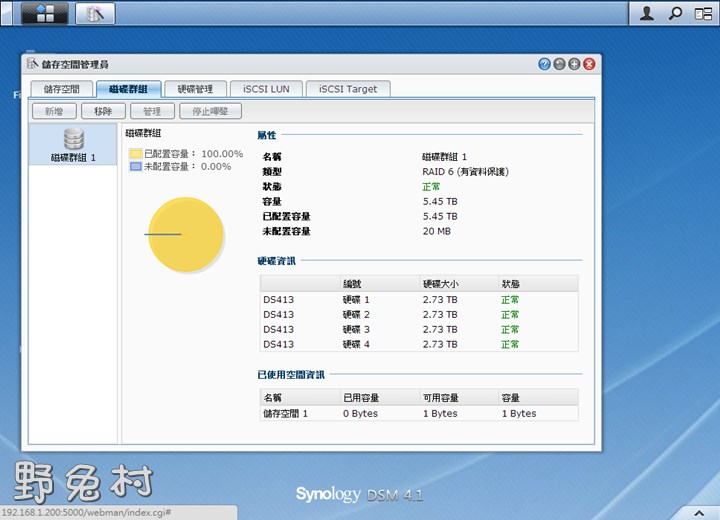
Task: Open the pilot view widget icon
Action: [703, 13]
